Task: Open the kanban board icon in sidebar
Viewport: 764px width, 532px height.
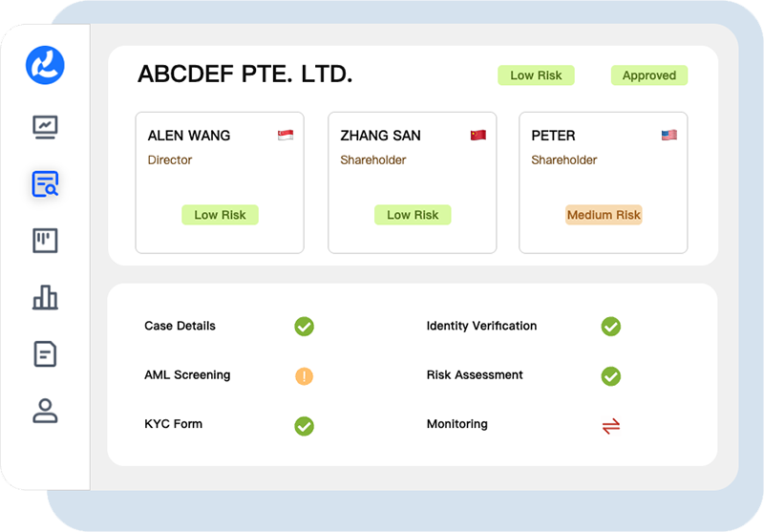Action: point(45,241)
